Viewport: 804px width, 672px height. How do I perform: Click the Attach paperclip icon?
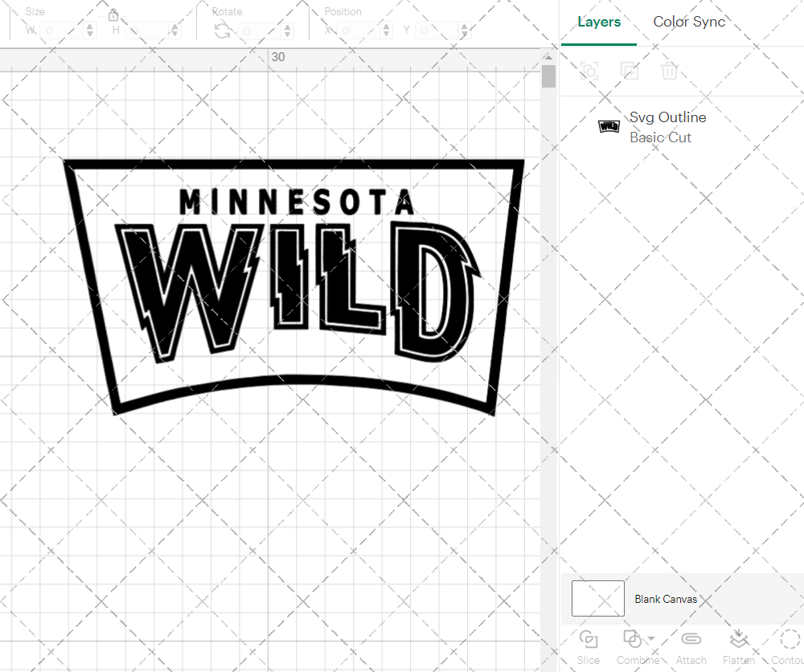(691, 640)
